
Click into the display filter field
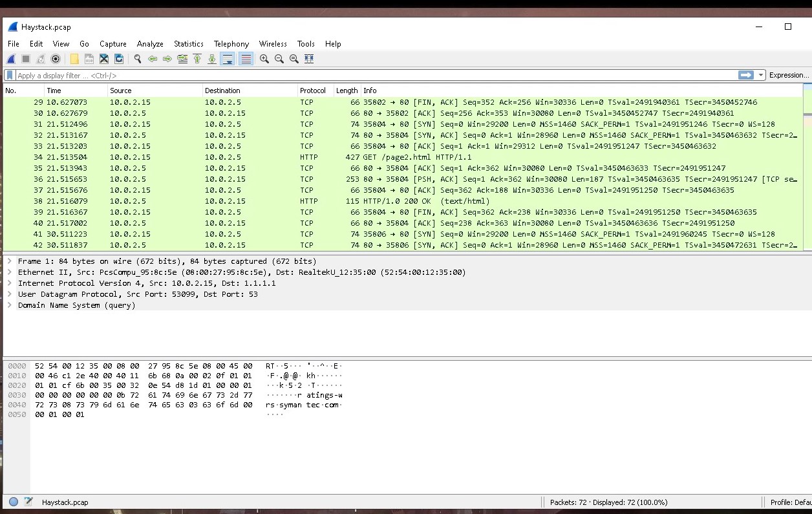(375, 75)
